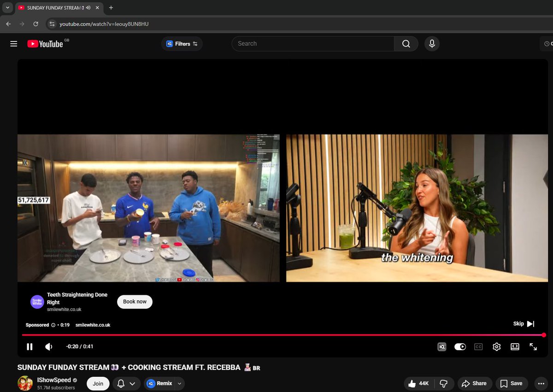The height and width of the screenshot is (392, 553).
Task: Click the youtube.com address bar URL
Action: [x=104, y=24]
